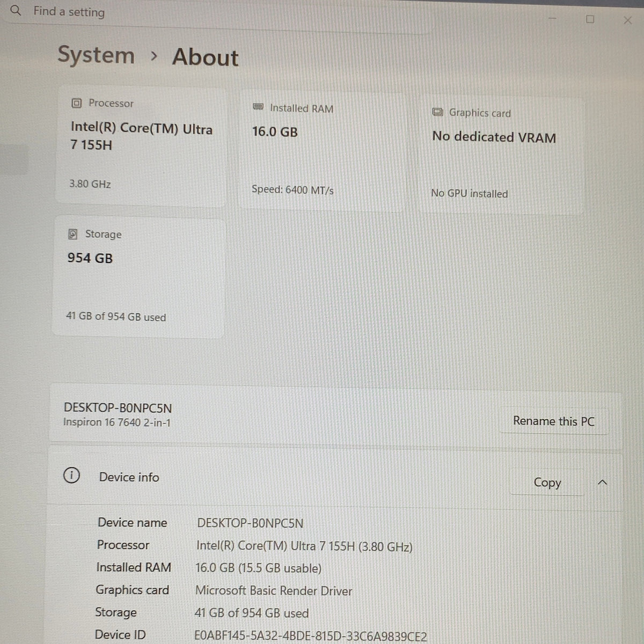Rename this PC

[x=554, y=421]
